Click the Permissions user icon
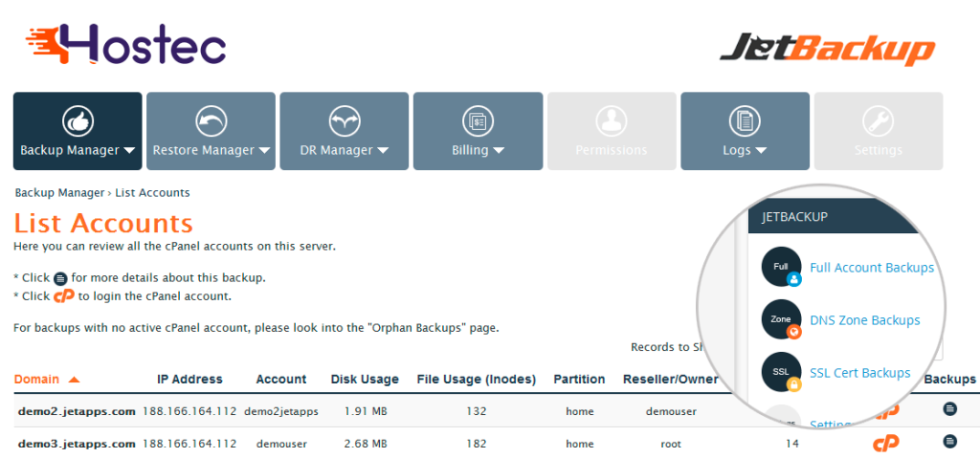Viewport: 980px width, 458px height. coord(612,121)
